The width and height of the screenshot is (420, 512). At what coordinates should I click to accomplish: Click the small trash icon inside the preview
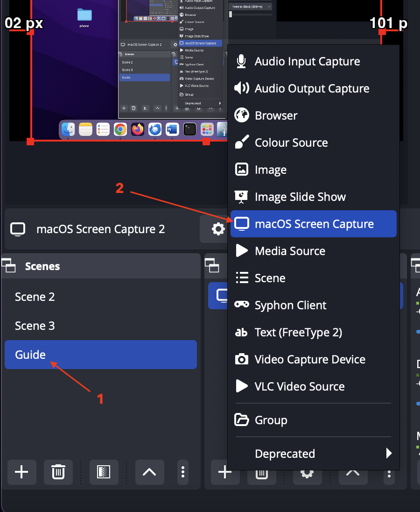tap(133, 108)
